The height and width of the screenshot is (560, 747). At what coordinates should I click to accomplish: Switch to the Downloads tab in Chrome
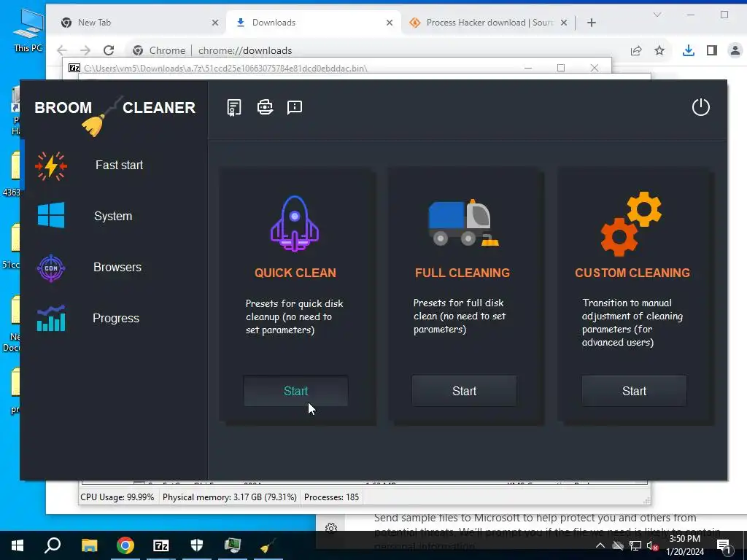(312, 23)
